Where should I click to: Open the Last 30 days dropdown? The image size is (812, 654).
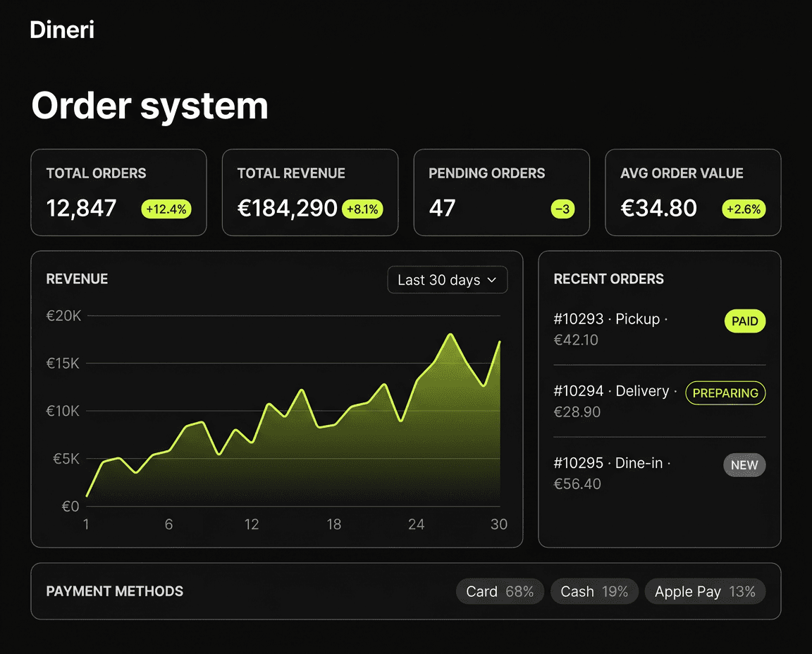pyautogui.click(x=448, y=280)
